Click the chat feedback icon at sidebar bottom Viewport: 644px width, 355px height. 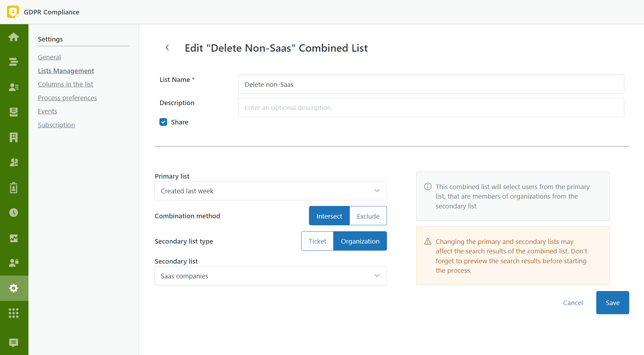[x=14, y=343]
